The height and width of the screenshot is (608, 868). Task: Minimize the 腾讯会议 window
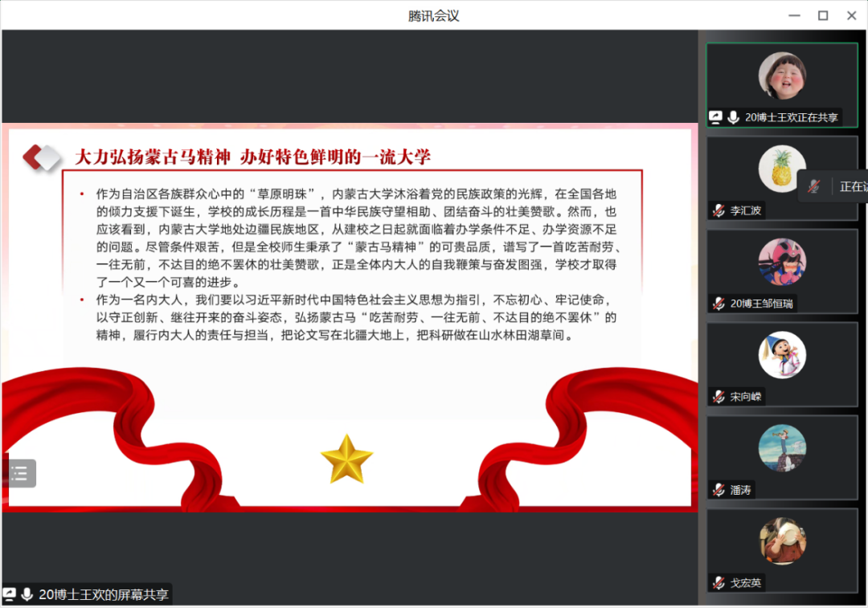coord(794,15)
